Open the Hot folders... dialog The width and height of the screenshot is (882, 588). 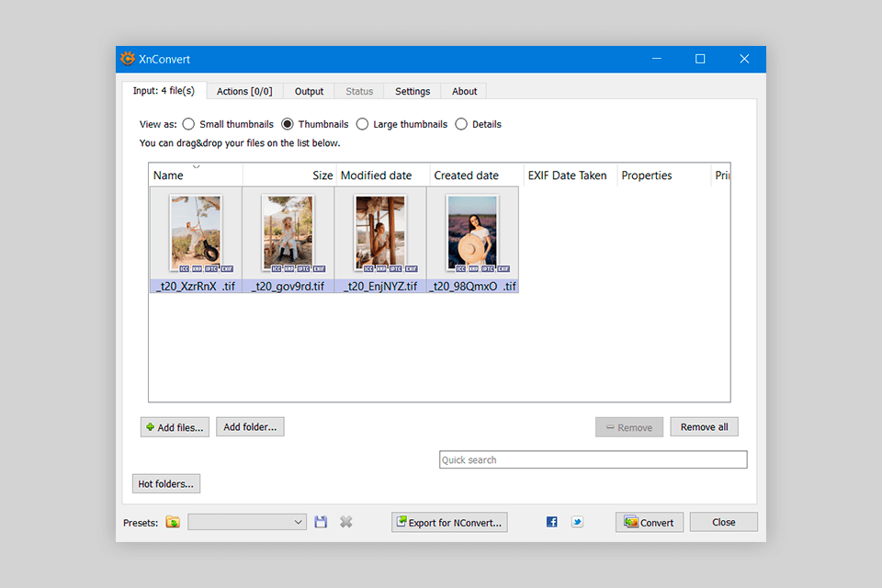pos(166,484)
